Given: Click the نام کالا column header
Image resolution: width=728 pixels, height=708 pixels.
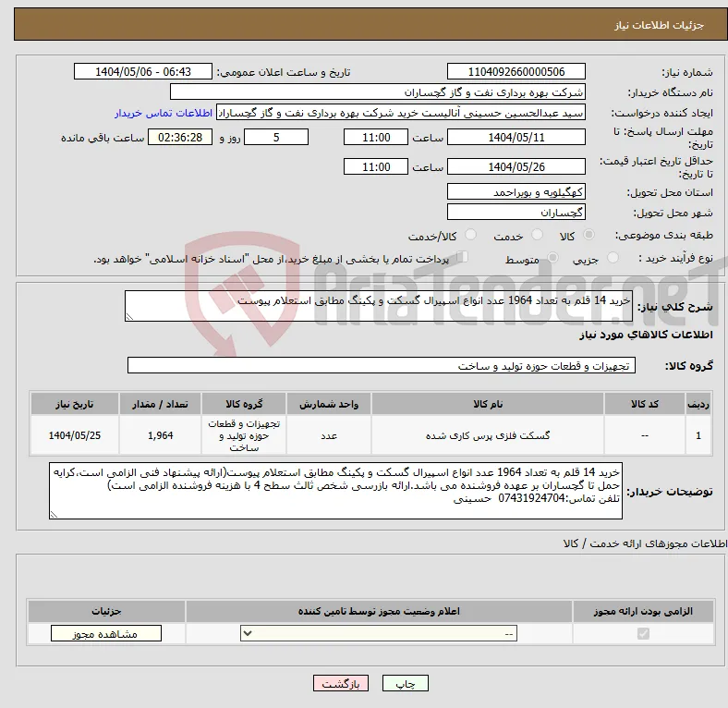Looking at the screenshot, I should (x=488, y=404).
